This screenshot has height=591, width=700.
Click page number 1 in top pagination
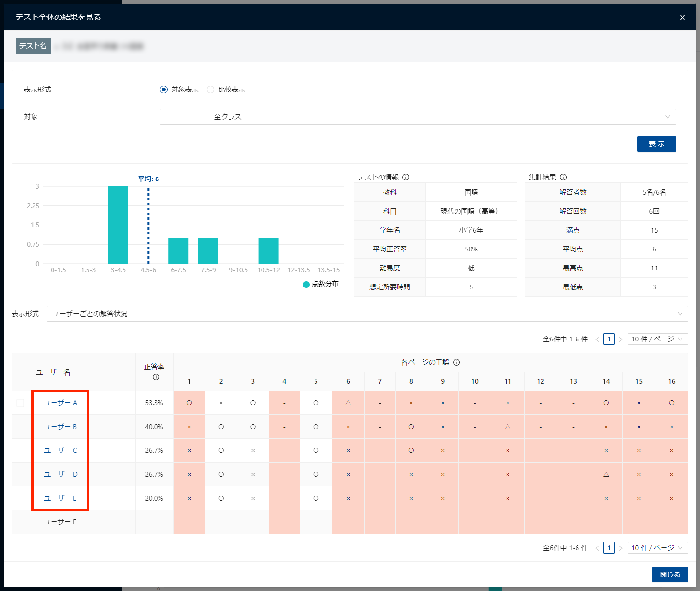tap(609, 339)
